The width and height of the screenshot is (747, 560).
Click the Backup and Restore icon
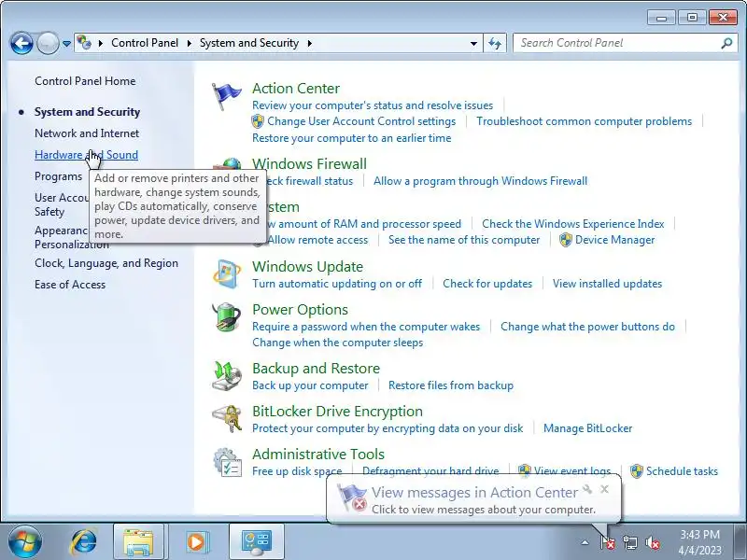click(227, 376)
